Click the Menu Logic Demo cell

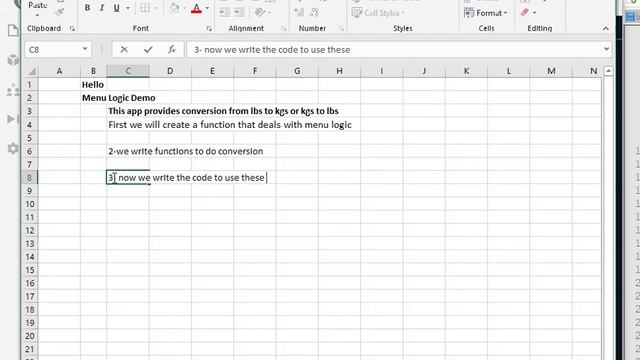coord(118,98)
